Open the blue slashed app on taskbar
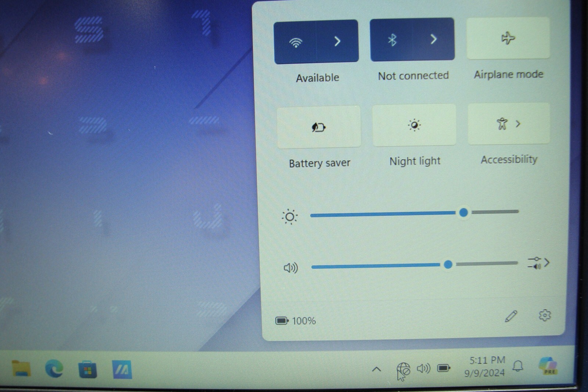The image size is (588, 392). click(x=122, y=369)
